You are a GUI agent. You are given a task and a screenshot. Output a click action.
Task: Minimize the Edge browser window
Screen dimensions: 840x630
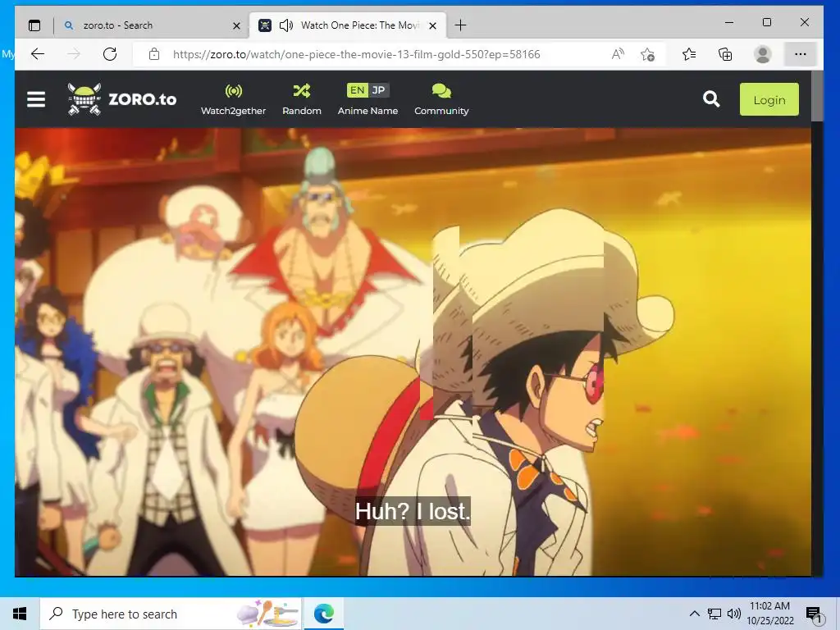click(x=729, y=22)
